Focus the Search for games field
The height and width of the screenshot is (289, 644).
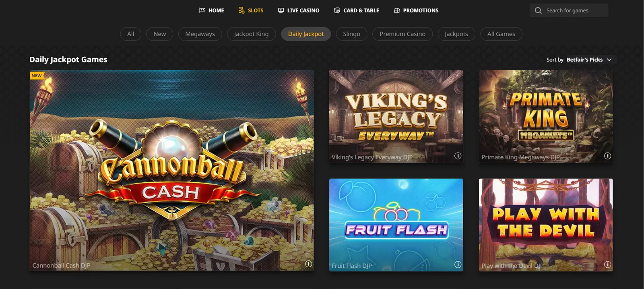569,10
